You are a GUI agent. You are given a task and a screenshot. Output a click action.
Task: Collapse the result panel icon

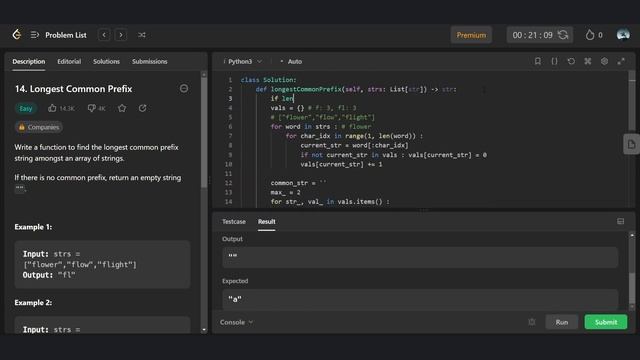620,222
